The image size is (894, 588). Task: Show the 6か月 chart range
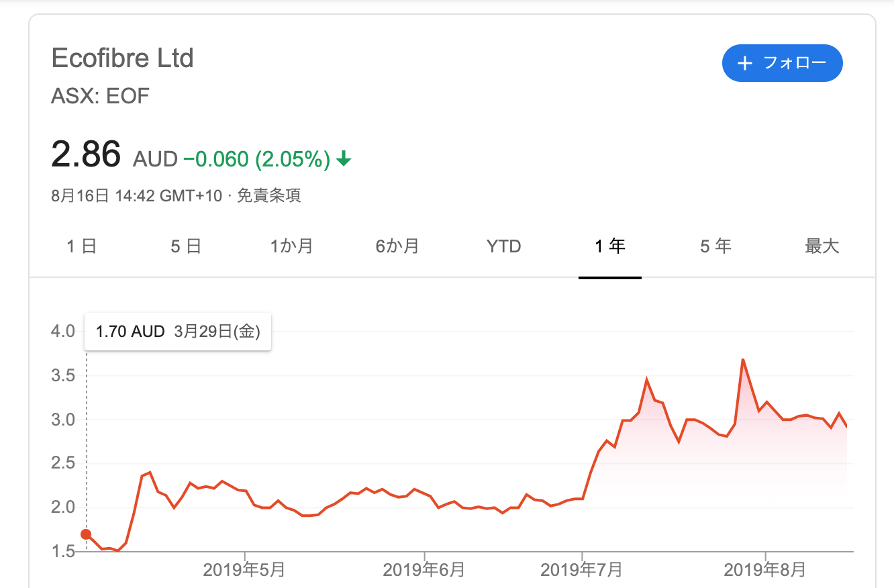tap(397, 246)
